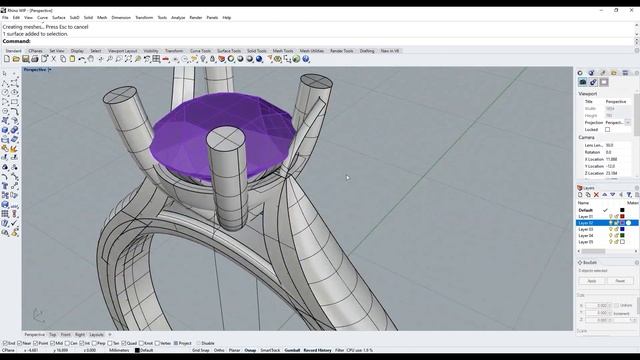The height and width of the screenshot is (360, 640).
Task: Switch to the Right viewport tab
Action: click(80, 335)
